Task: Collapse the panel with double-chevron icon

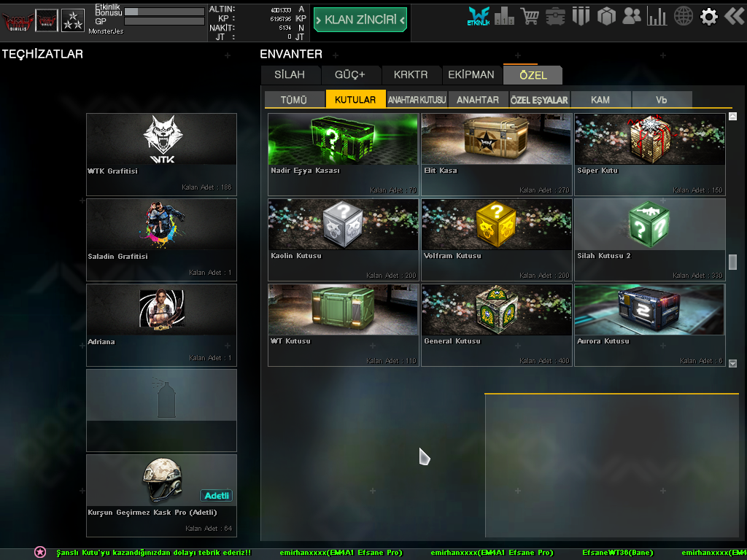Action: pyautogui.click(x=734, y=17)
